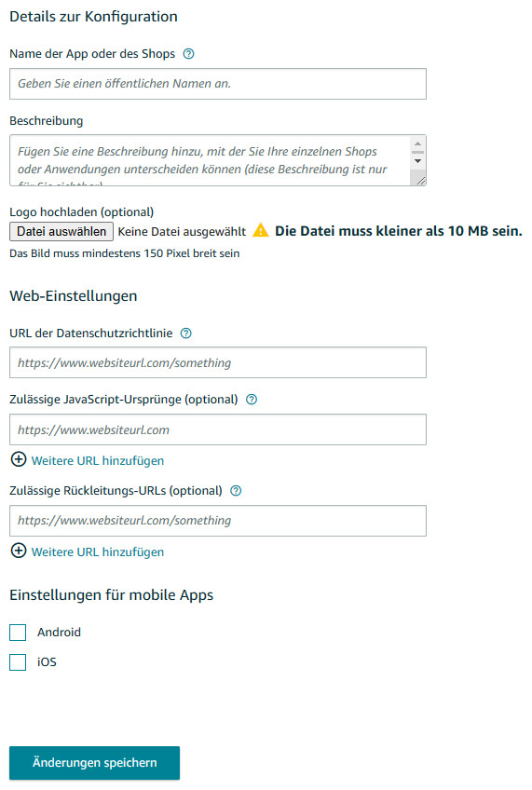Screen dimensions: 532x790
Task: Click description scrollbar down arrow
Action: pos(417,161)
